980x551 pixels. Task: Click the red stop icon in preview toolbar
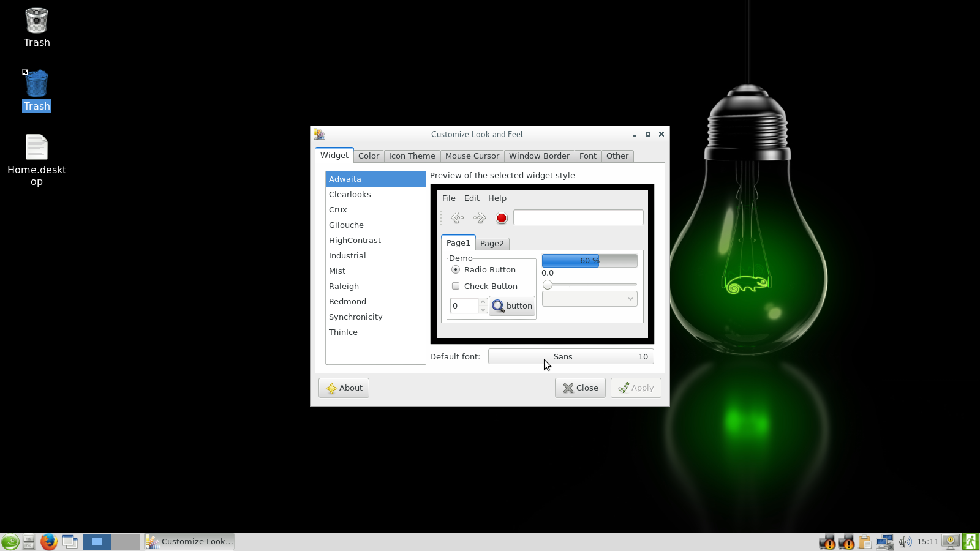(502, 218)
